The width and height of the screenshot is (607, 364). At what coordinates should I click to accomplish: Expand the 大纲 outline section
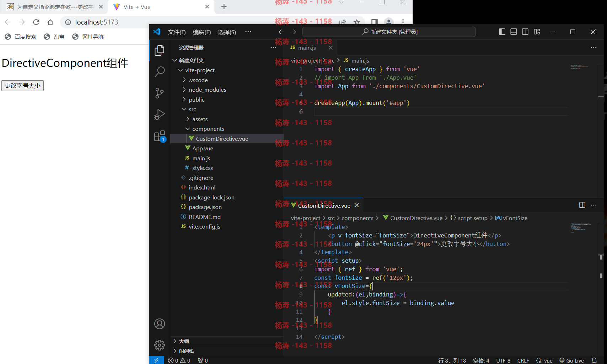(x=227, y=341)
